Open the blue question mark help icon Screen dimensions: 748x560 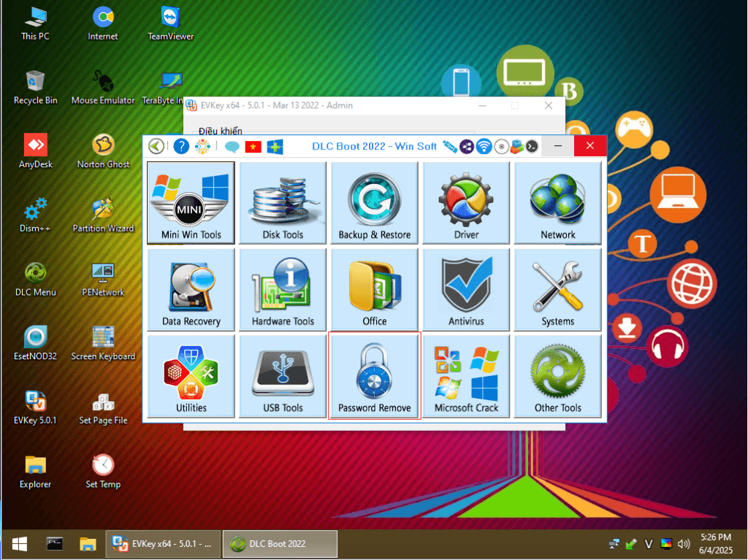[180, 146]
